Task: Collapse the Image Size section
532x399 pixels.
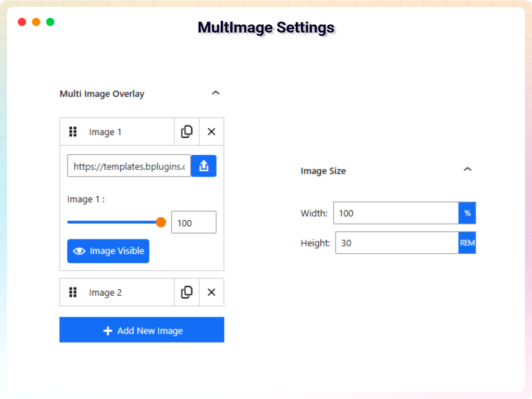Action: click(x=467, y=169)
